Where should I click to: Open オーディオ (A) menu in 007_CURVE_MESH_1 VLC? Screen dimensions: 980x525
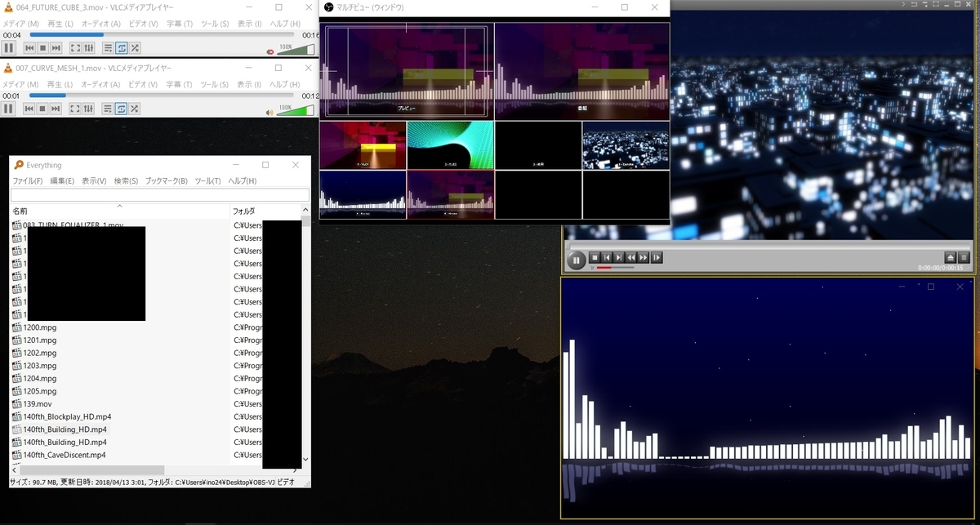[x=101, y=84]
